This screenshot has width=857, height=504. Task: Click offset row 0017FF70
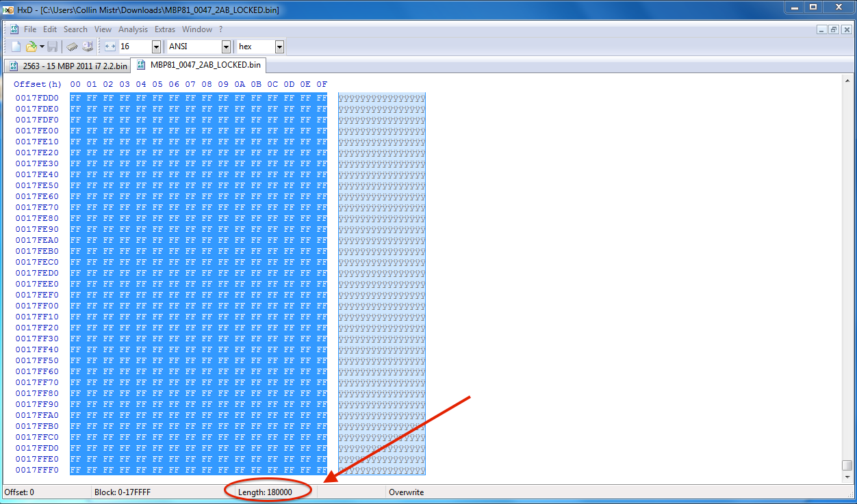(38, 382)
